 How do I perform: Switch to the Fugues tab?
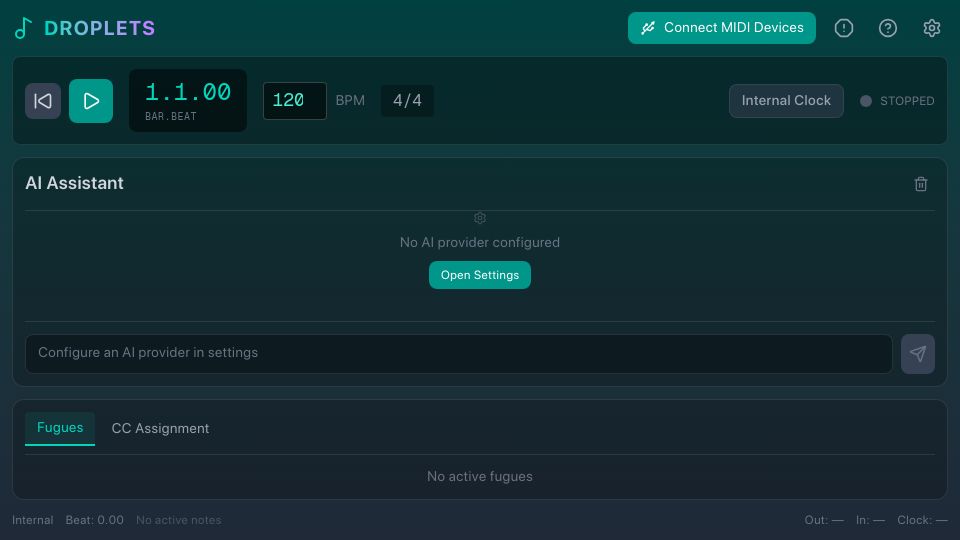(60, 428)
